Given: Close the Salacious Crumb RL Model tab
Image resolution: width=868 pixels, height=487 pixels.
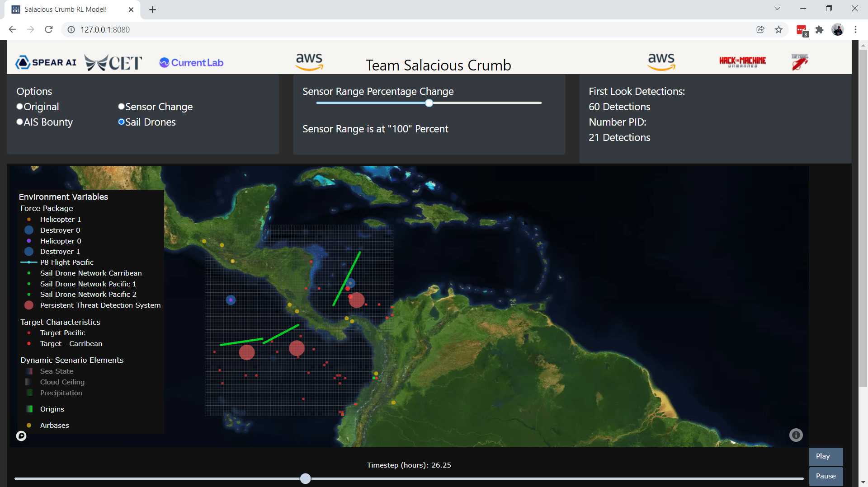Looking at the screenshot, I should pyautogui.click(x=131, y=9).
